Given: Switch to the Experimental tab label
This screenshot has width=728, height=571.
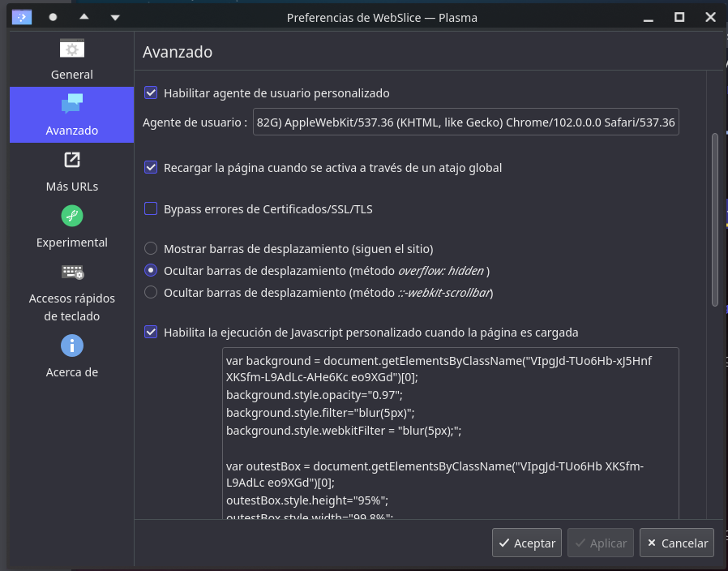Looking at the screenshot, I should 72,242.
